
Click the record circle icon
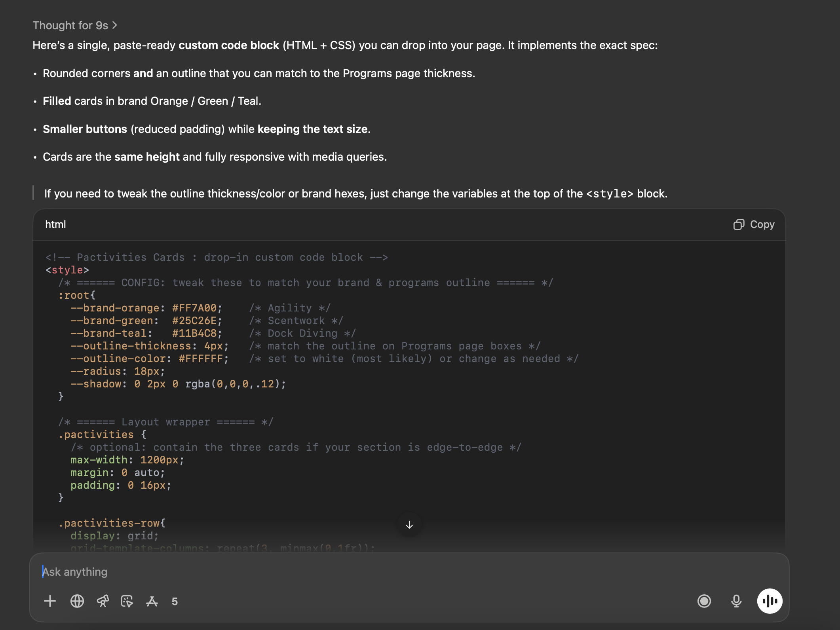coord(704,601)
